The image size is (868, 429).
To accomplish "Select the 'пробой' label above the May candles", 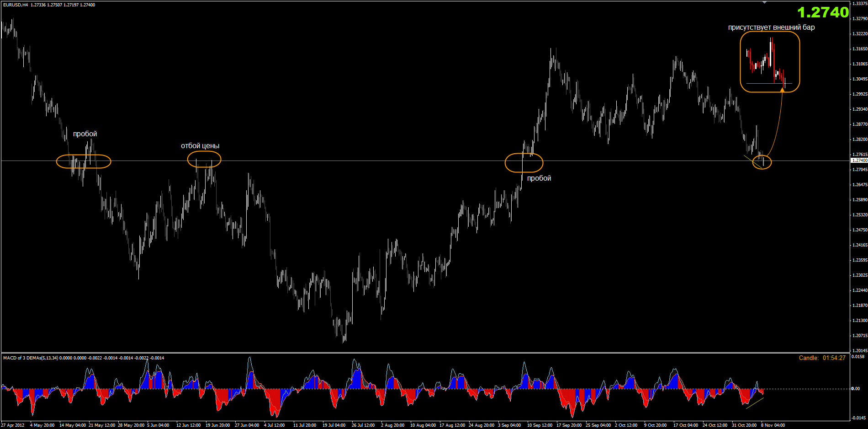I will (85, 134).
